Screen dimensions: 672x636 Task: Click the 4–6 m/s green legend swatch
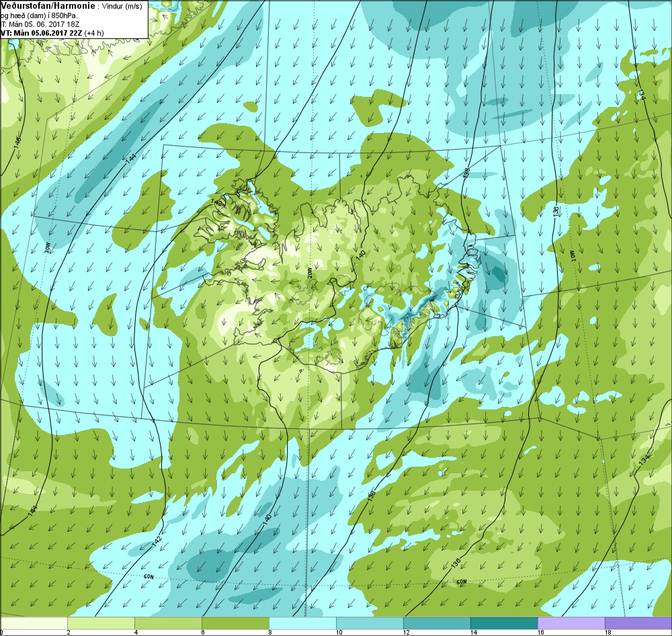168,623
